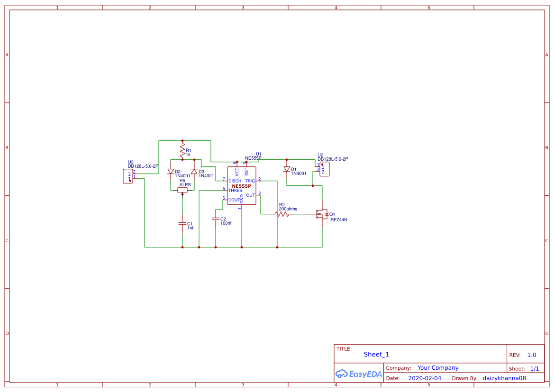This screenshot has width=554, height=392.
Task: Click the R2 200ohms resistor symbol
Action: pos(283,214)
